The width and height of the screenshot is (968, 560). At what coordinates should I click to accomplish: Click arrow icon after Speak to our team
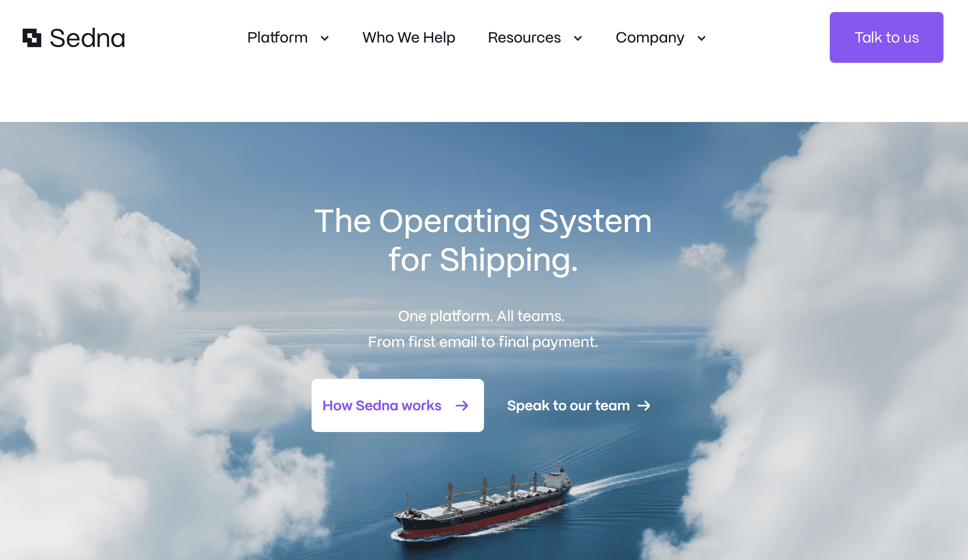pos(644,406)
